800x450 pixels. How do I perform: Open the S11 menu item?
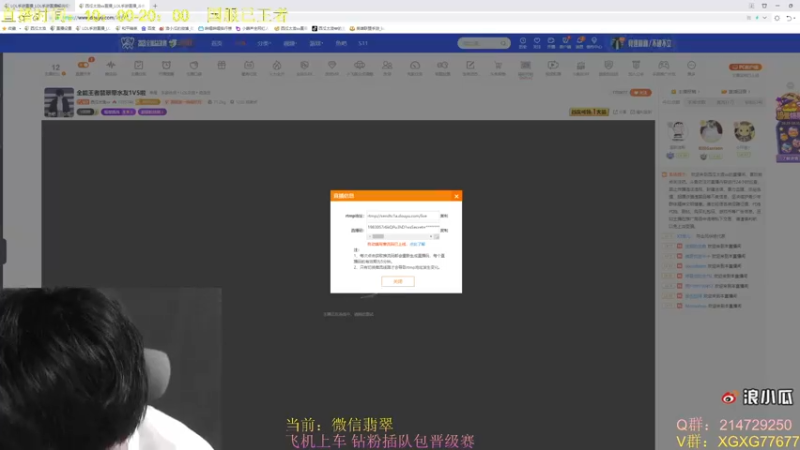363,43
